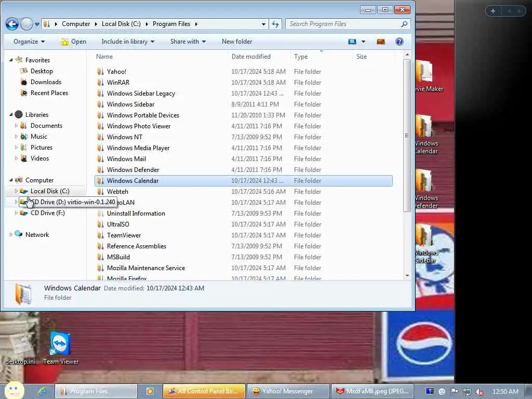This screenshot has height=399, width=532.
Task: Collapse the Libraries tree group
Action: 11,115
